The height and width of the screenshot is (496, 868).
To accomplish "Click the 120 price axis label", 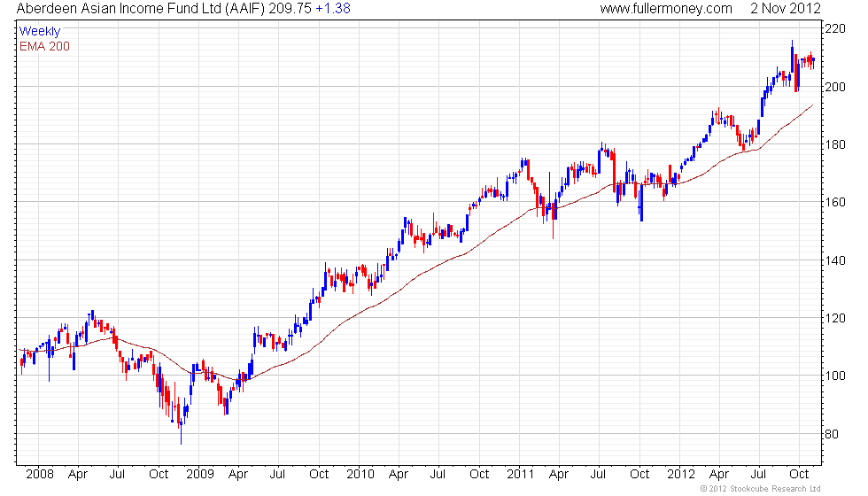I will click(835, 318).
